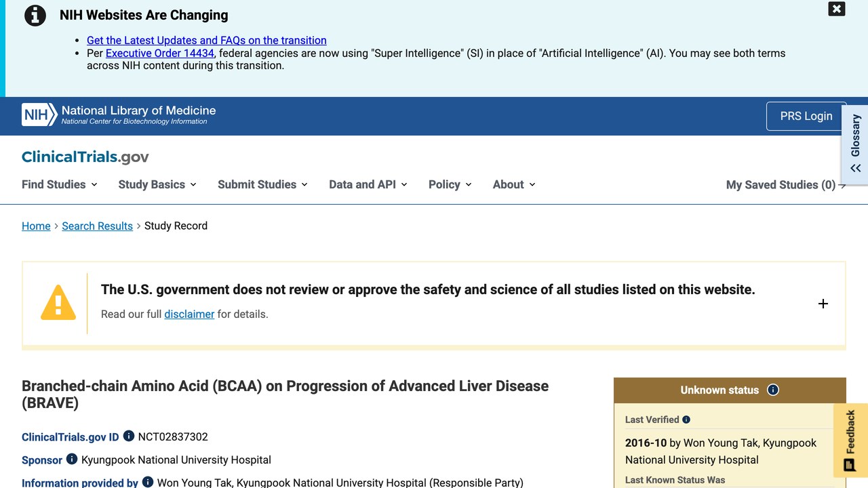Open the About menu
Screen dimensions: 868x488
pyautogui.click(x=514, y=184)
